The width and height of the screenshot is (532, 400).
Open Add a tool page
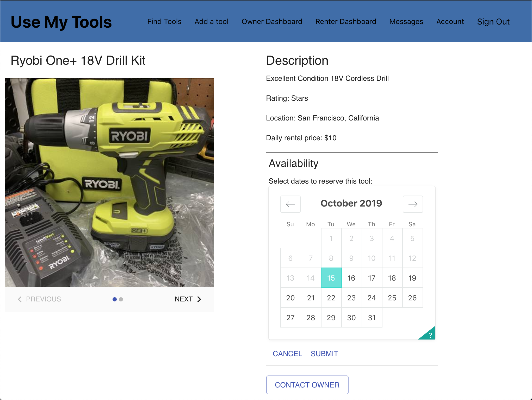(211, 21)
